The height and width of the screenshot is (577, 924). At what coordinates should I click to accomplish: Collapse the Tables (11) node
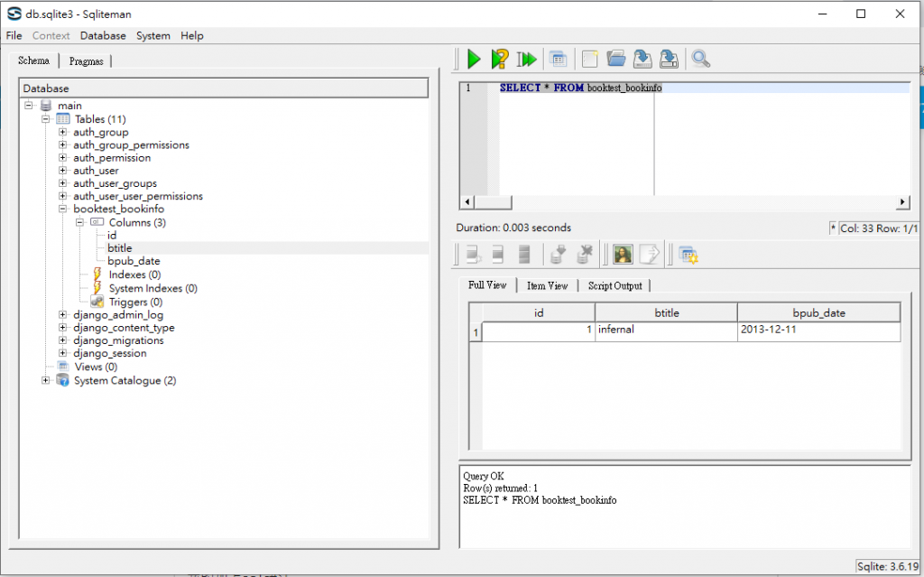45,119
